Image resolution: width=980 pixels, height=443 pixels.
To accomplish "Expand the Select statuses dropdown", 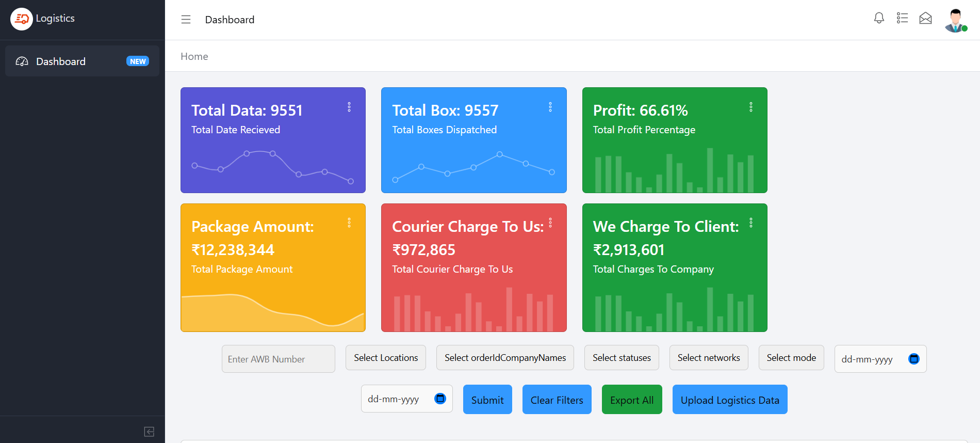I will 622,358.
